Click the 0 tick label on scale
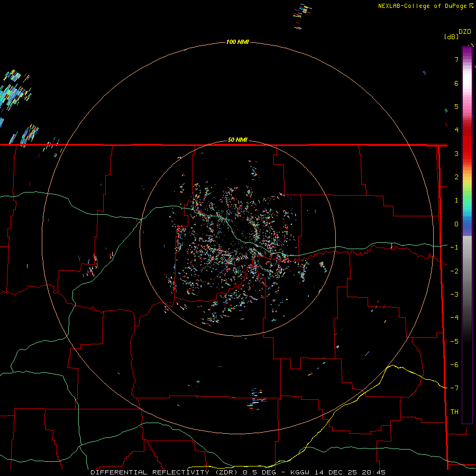The width and height of the screenshot is (476, 476). [x=456, y=224]
